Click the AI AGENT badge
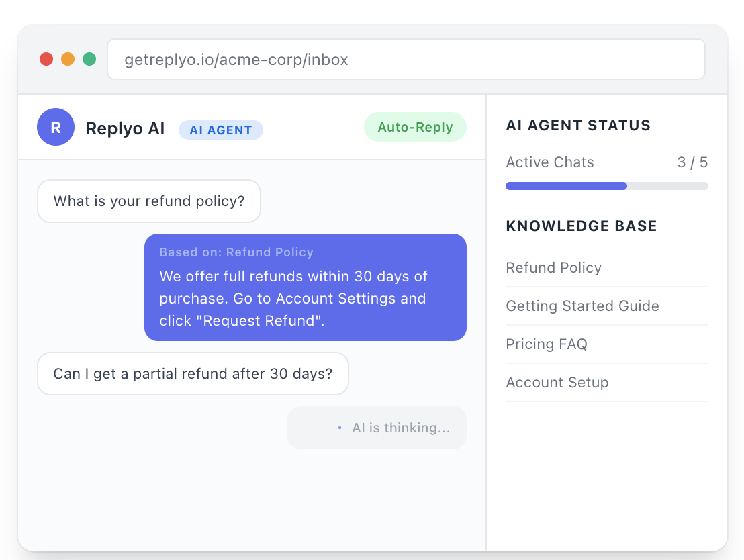The image size is (744, 560). [221, 130]
